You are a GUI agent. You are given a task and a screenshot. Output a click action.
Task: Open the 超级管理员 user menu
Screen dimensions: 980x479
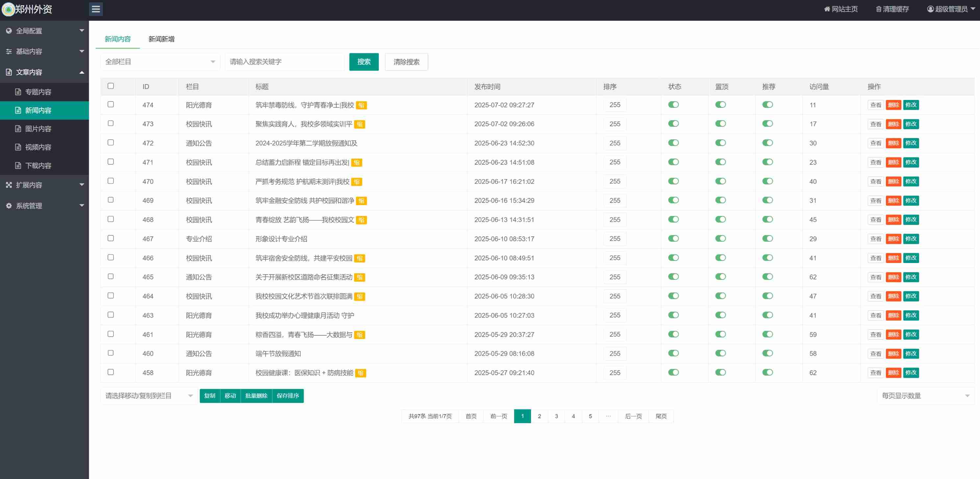[951, 9]
